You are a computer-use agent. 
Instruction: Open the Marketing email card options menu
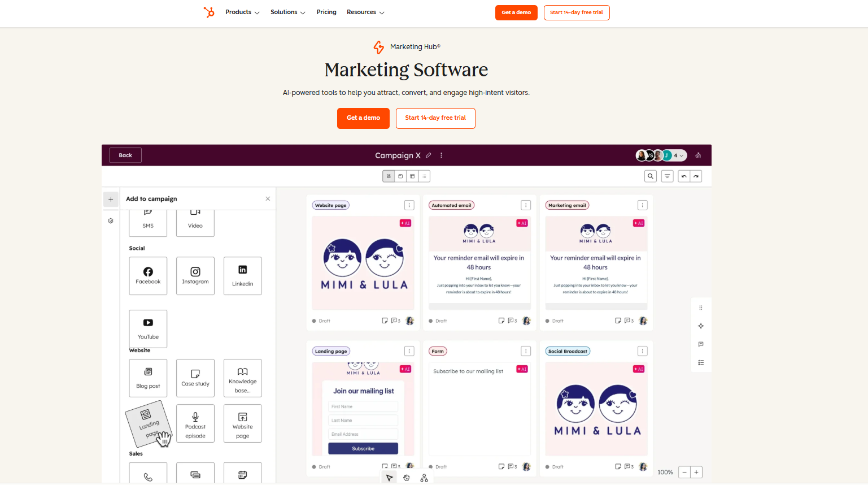pyautogui.click(x=642, y=205)
